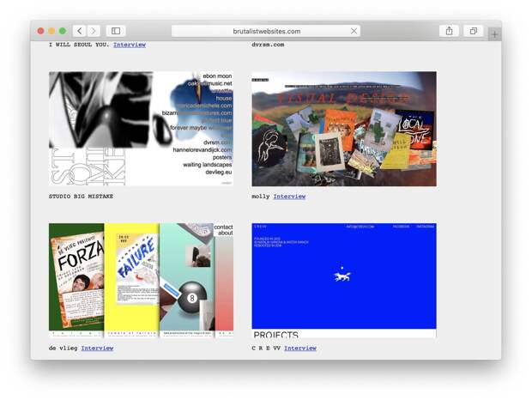Show all tabs overview icon

click(x=474, y=31)
